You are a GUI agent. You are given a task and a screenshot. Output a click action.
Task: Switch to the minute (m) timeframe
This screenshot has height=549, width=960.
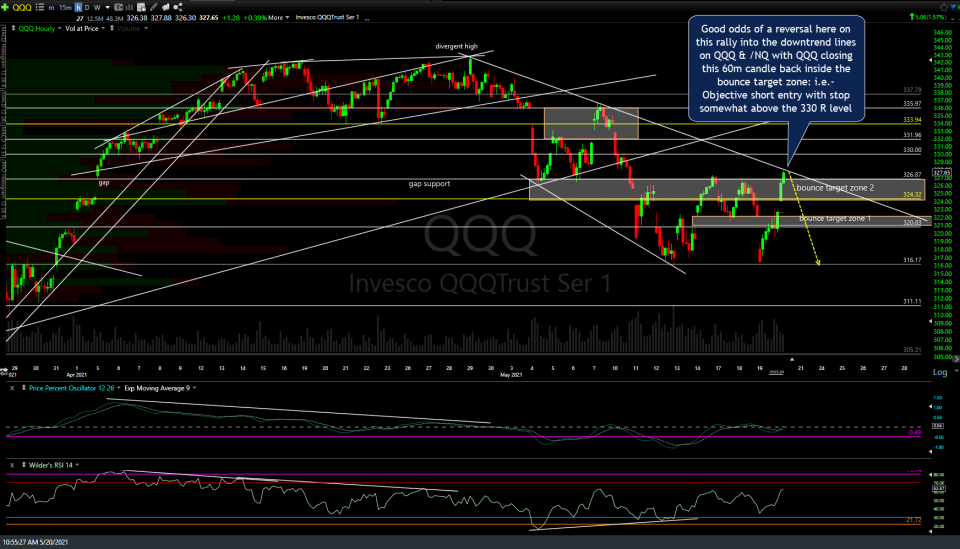(51, 8)
